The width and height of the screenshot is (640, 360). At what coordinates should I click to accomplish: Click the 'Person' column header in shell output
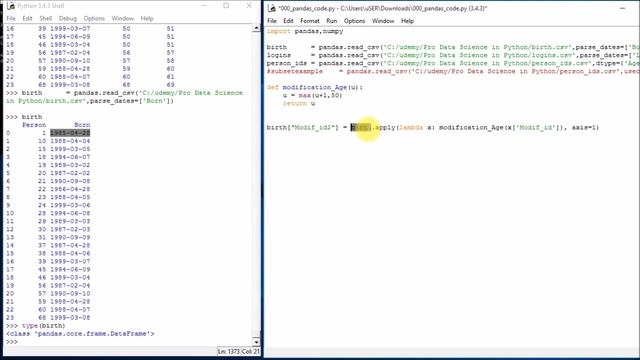click(x=34, y=125)
